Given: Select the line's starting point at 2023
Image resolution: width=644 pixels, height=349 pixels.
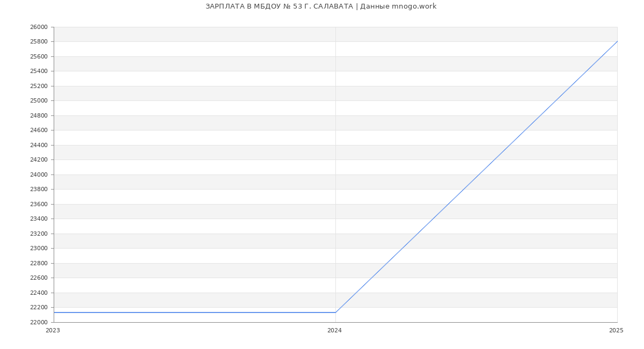Looking at the screenshot, I should tap(54, 312).
